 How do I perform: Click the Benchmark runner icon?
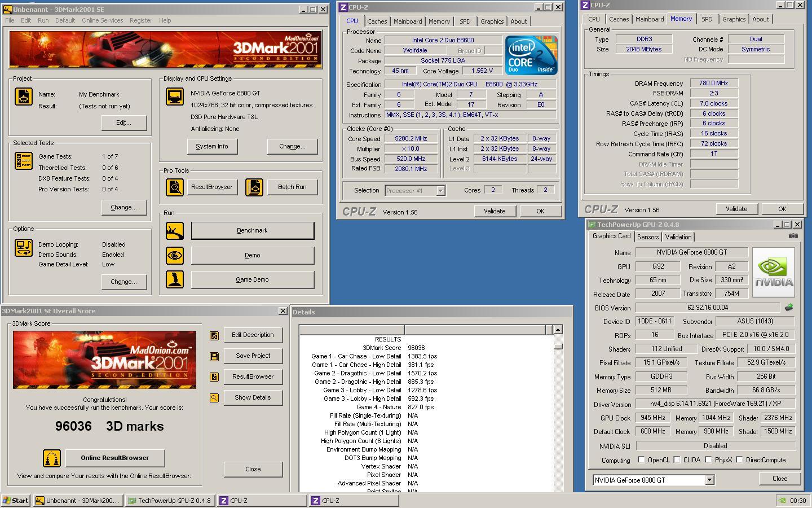(x=175, y=231)
